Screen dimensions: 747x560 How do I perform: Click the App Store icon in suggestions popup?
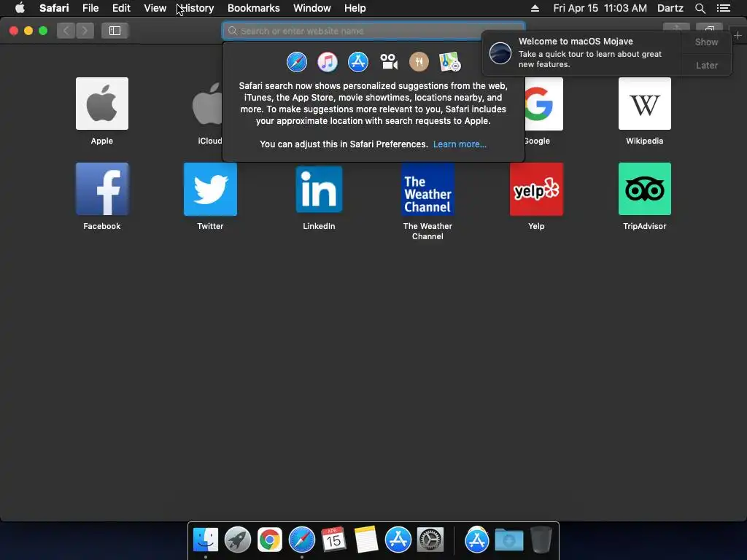tap(357, 62)
